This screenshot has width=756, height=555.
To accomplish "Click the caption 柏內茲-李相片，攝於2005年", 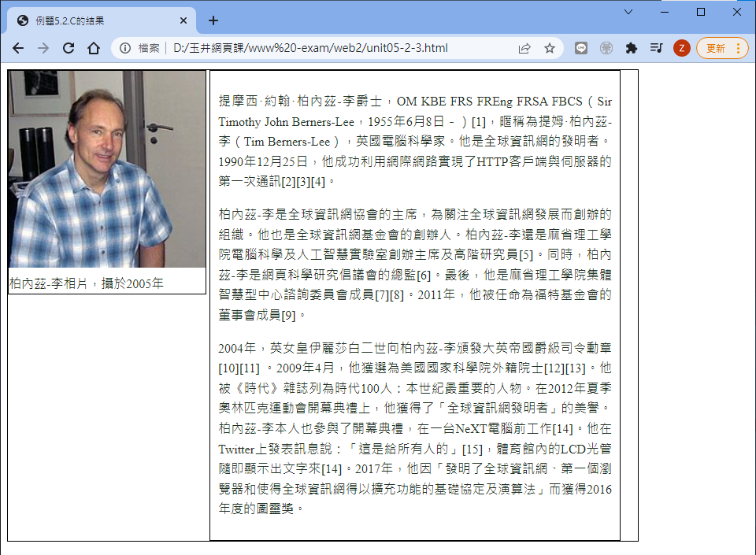I will [87, 283].
